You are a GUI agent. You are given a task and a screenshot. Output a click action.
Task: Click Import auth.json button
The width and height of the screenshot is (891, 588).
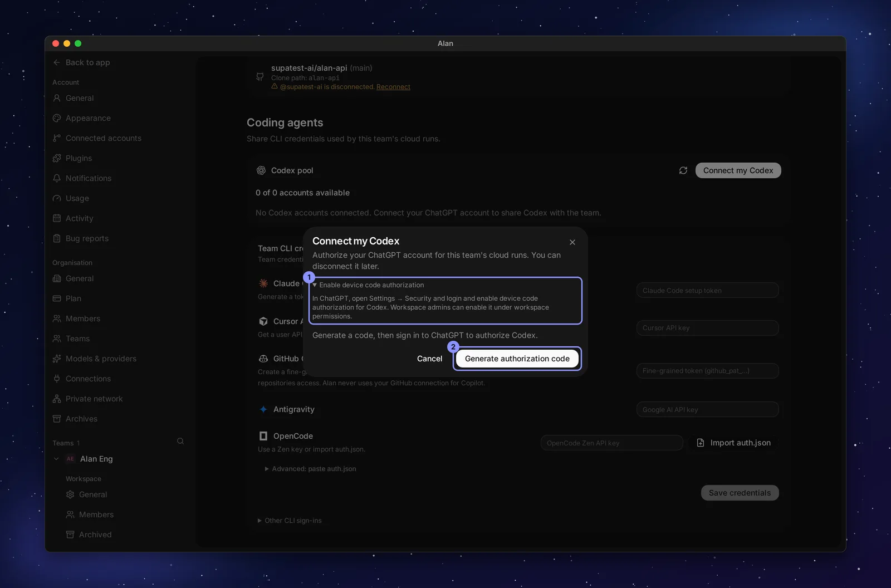pyautogui.click(x=734, y=443)
